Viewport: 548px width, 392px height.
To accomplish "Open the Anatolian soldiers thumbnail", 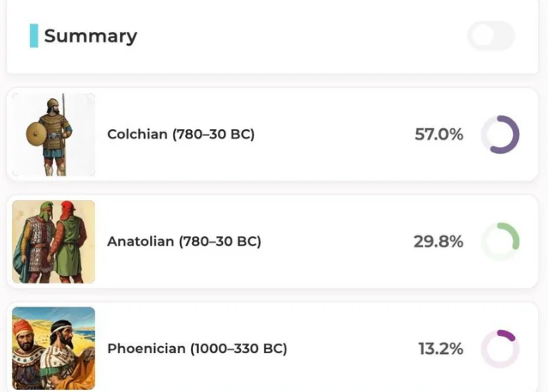I will click(x=53, y=242).
